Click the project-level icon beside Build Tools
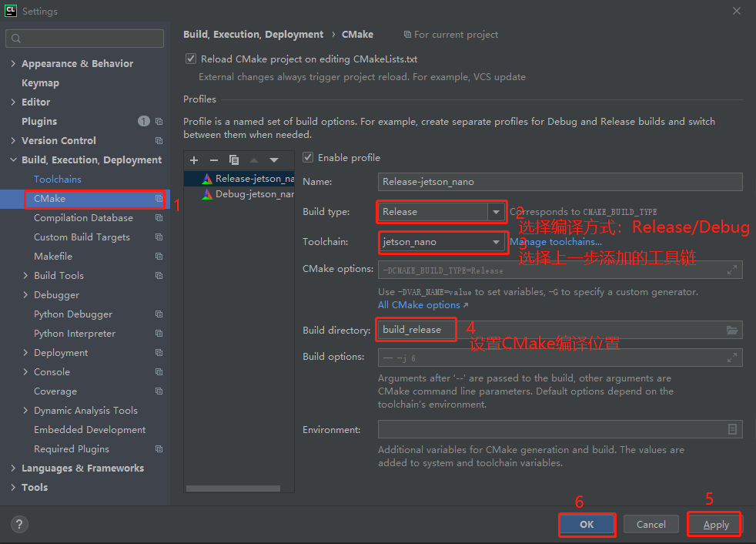The width and height of the screenshot is (756, 544). tap(159, 276)
